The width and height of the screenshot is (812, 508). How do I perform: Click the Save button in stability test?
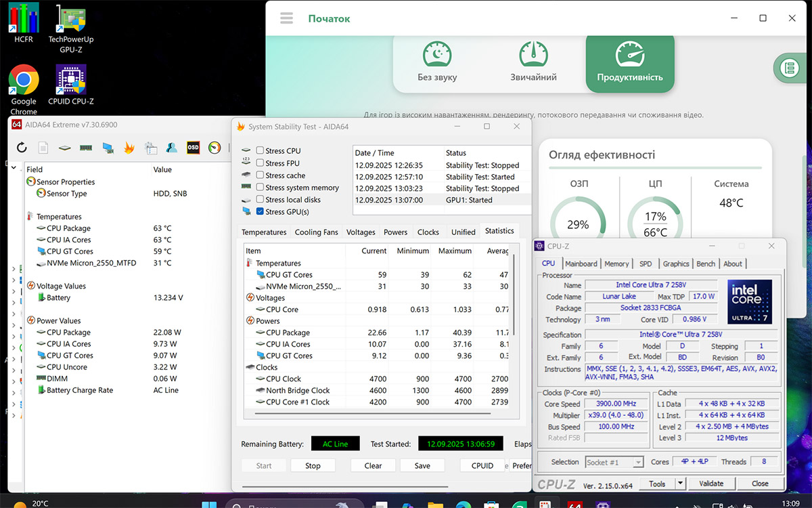[x=422, y=465]
